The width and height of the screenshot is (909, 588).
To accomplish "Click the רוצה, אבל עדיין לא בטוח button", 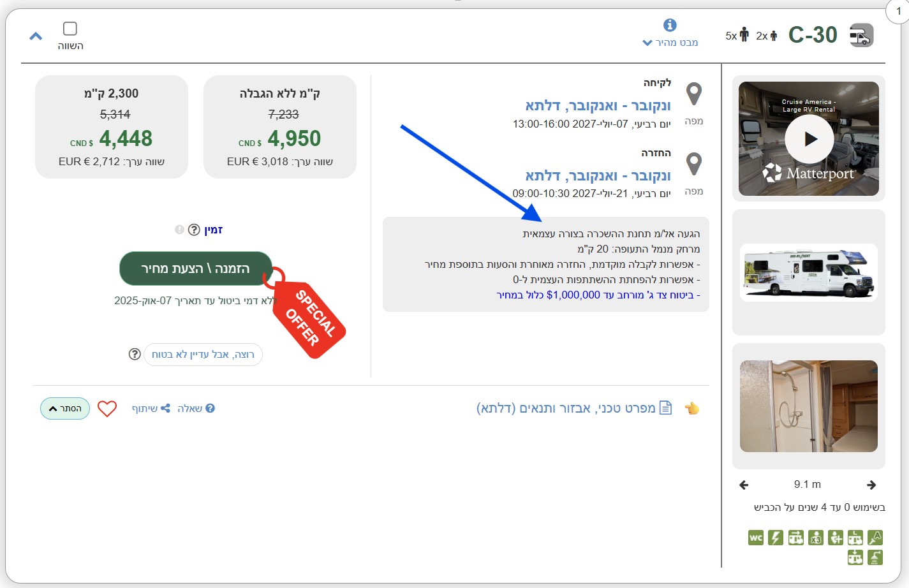I will [203, 355].
